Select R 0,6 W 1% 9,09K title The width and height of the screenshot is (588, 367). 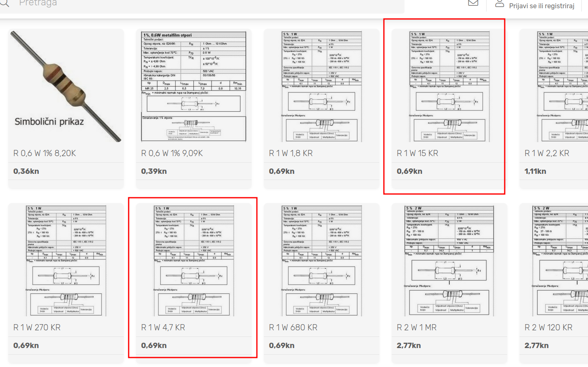[172, 153]
